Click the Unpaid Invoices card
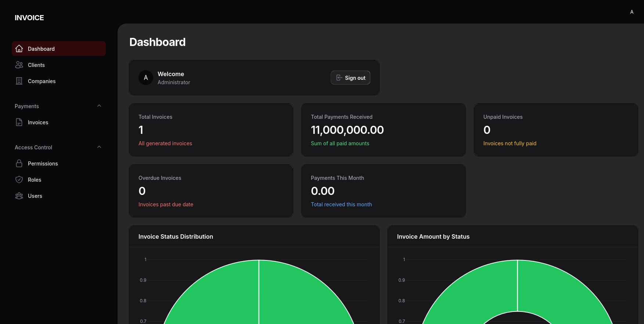Image resolution: width=644 pixels, height=324 pixels. tap(555, 130)
